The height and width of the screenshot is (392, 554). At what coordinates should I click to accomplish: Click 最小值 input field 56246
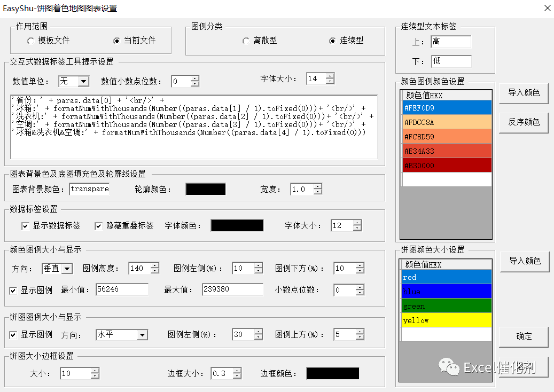[122, 289]
